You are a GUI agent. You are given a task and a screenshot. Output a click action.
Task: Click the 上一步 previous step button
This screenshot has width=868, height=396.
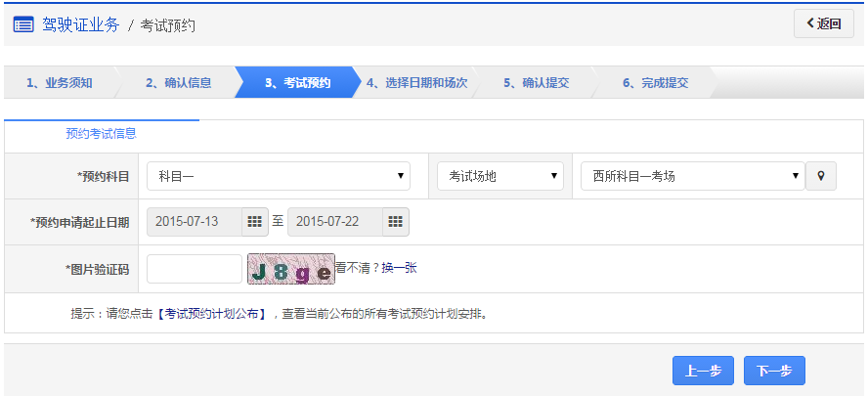702,371
